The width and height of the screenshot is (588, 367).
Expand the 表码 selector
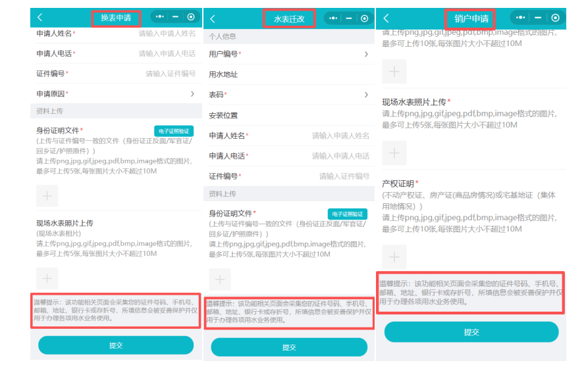coord(366,95)
